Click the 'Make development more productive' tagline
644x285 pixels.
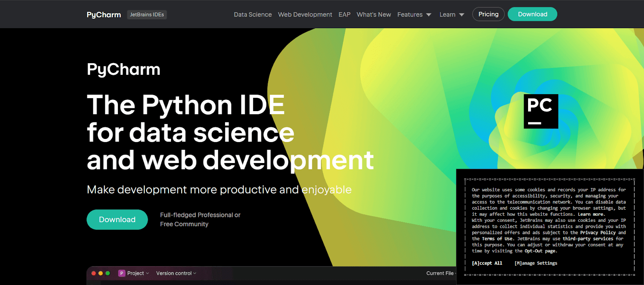click(x=219, y=190)
